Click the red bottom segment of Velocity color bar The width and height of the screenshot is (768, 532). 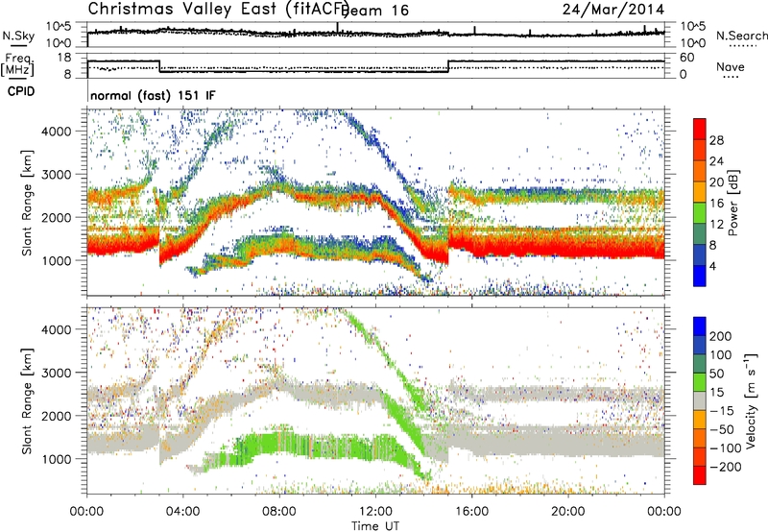point(700,475)
